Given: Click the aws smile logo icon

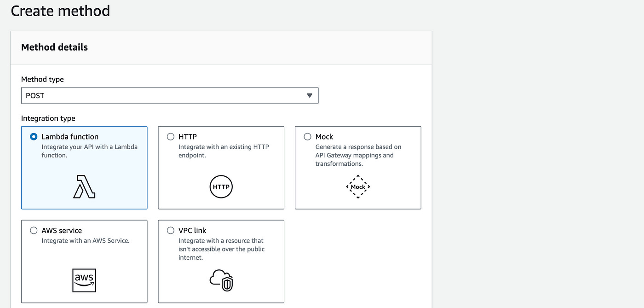Looking at the screenshot, I should 84,280.
